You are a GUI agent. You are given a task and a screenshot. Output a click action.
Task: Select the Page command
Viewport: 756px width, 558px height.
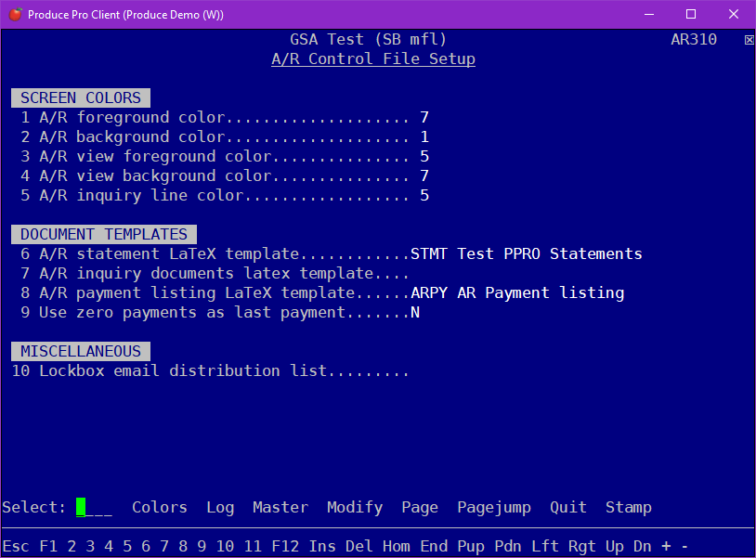click(420, 508)
